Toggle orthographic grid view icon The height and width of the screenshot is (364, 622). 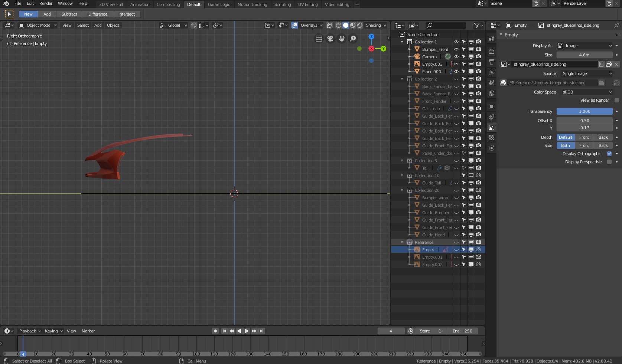click(x=319, y=39)
